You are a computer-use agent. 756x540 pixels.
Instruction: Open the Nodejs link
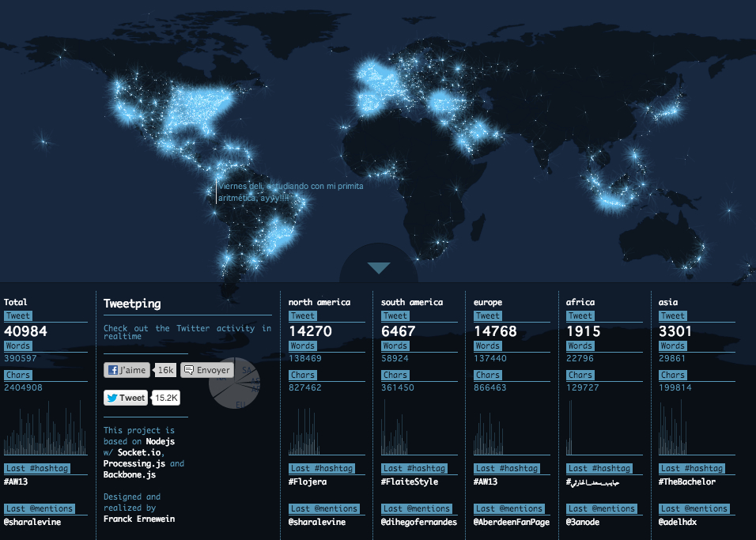(160, 441)
